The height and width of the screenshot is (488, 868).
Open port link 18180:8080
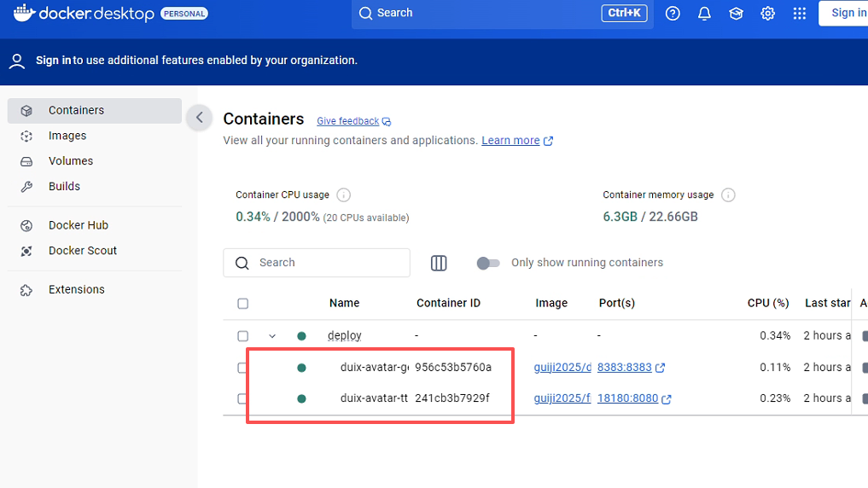pos(628,398)
